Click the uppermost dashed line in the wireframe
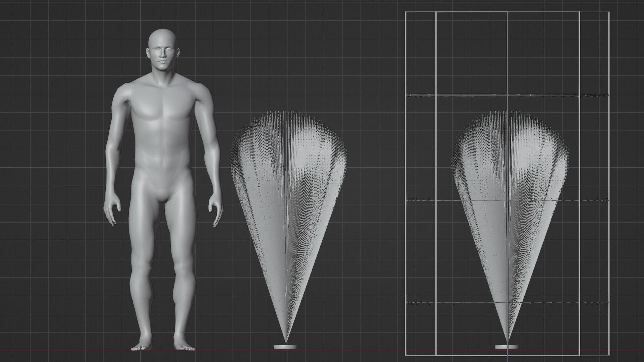Image resolution: width=644 pixels, height=362 pixels. pyautogui.click(x=470, y=96)
